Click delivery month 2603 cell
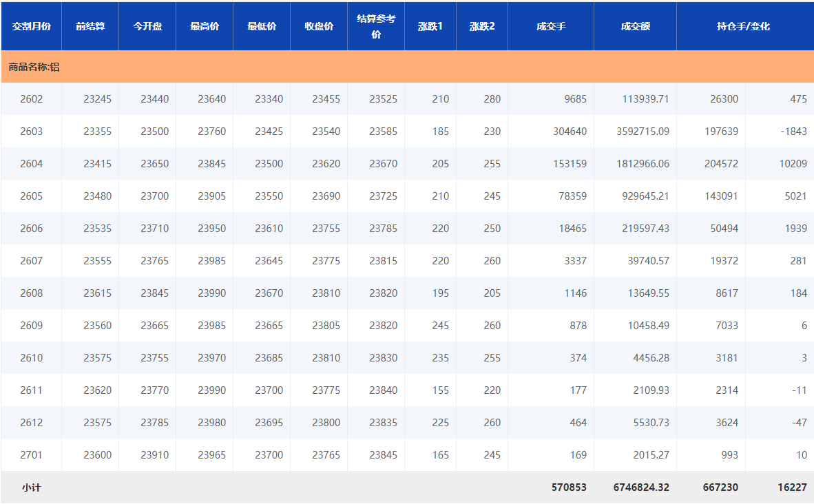The image size is (814, 504). tap(32, 131)
